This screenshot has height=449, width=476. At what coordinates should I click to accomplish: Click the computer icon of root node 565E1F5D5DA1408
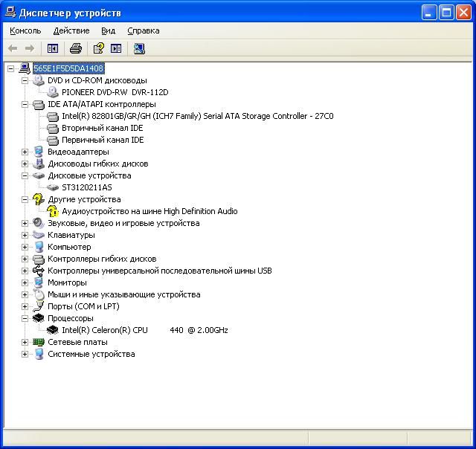(25, 68)
